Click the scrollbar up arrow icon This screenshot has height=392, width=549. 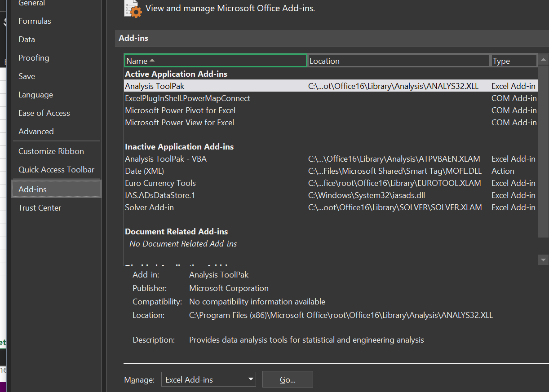tap(543, 59)
